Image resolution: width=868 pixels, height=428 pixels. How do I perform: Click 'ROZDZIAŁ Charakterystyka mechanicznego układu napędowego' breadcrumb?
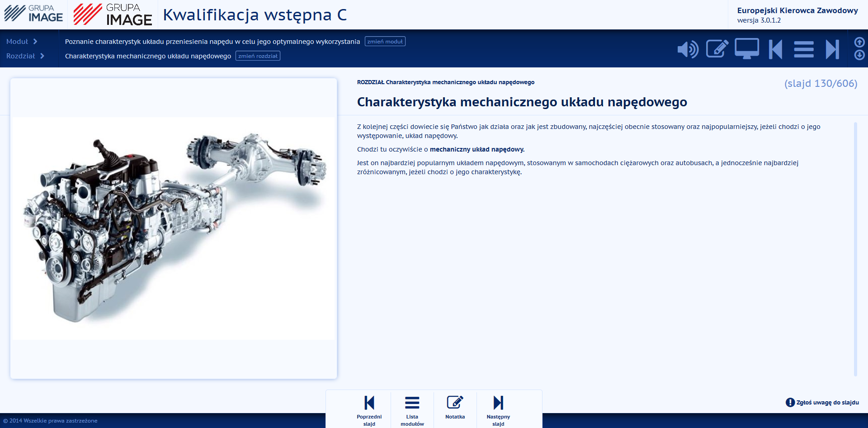[x=446, y=82]
